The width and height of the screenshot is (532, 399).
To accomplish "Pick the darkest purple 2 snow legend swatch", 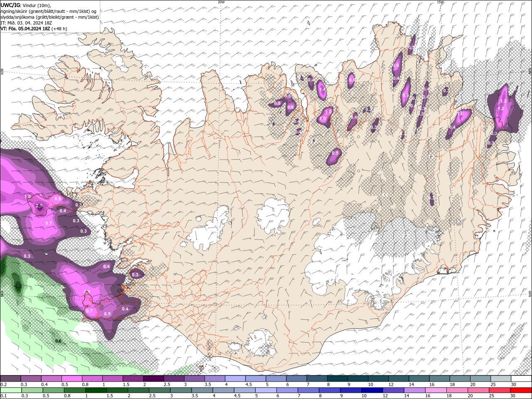I will (x=153, y=379).
